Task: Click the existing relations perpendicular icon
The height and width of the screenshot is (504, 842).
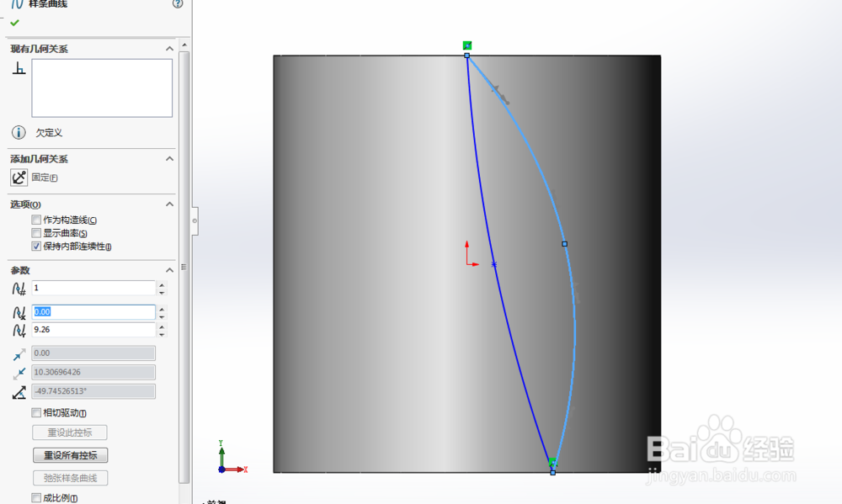Action: (19, 68)
